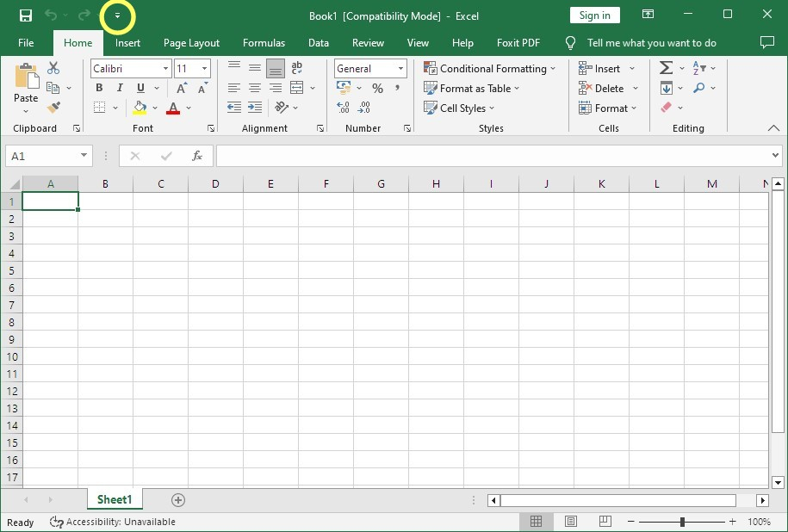Open the Calibri font name dropdown
The width and height of the screenshot is (788, 532).
(165, 68)
